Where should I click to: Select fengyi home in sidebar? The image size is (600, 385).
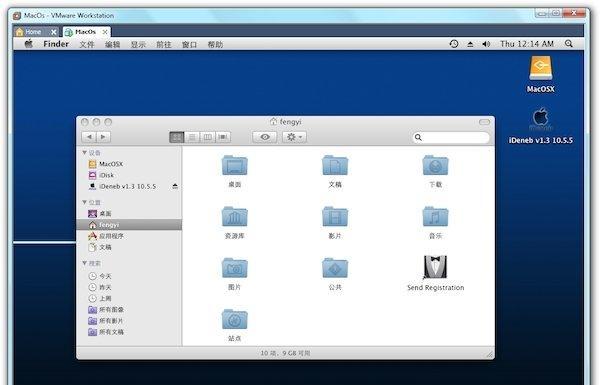pos(129,225)
